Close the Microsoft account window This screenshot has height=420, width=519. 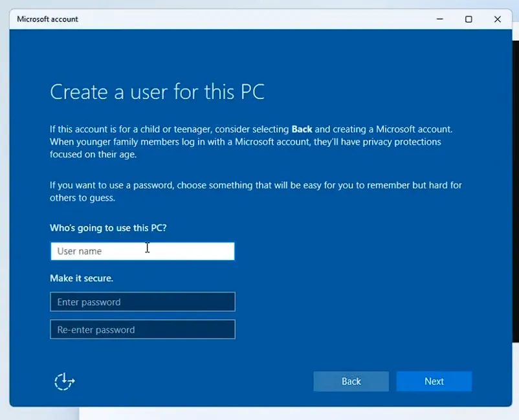tap(497, 19)
